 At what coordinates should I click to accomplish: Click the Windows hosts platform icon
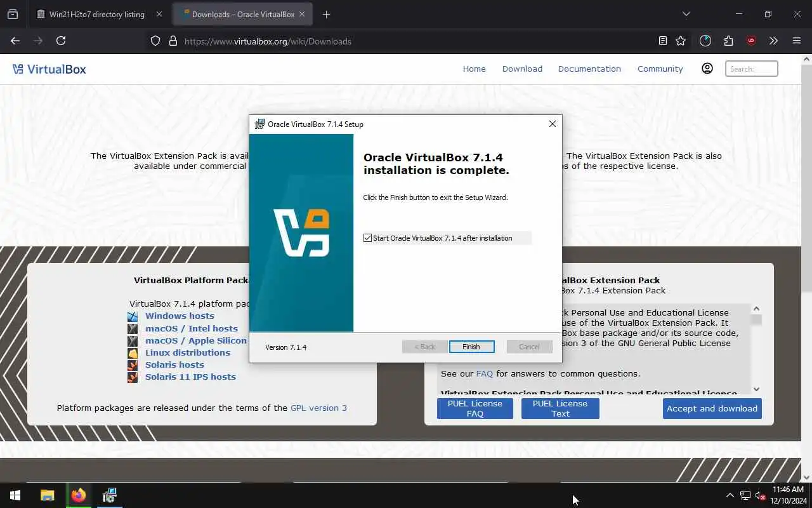pyautogui.click(x=133, y=316)
